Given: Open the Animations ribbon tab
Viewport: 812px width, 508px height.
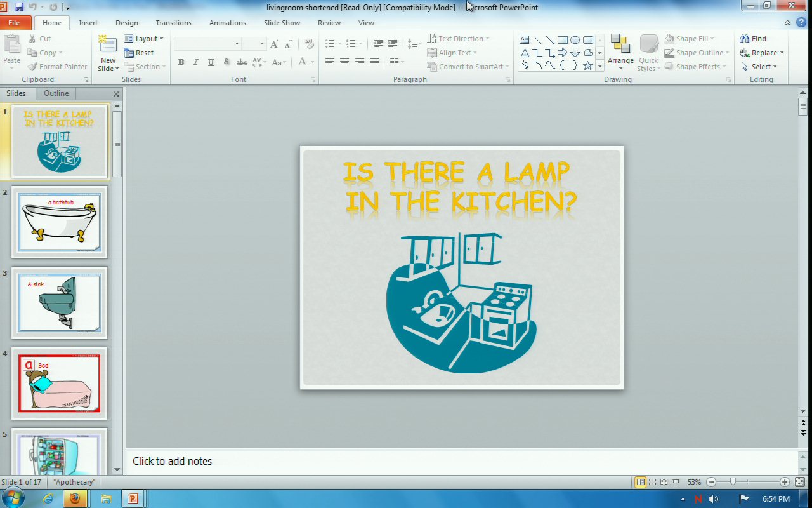Looking at the screenshot, I should [227, 23].
